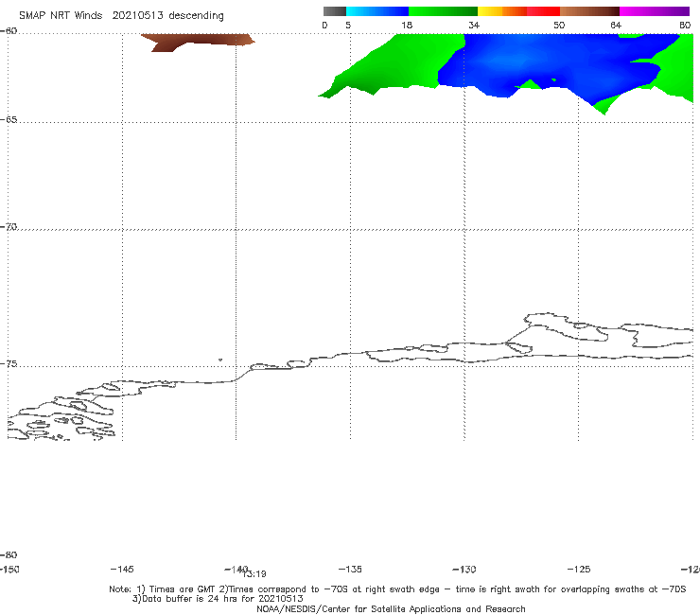Click the swath time label '13:19'
This screenshot has height=615, width=700.
click(254, 574)
